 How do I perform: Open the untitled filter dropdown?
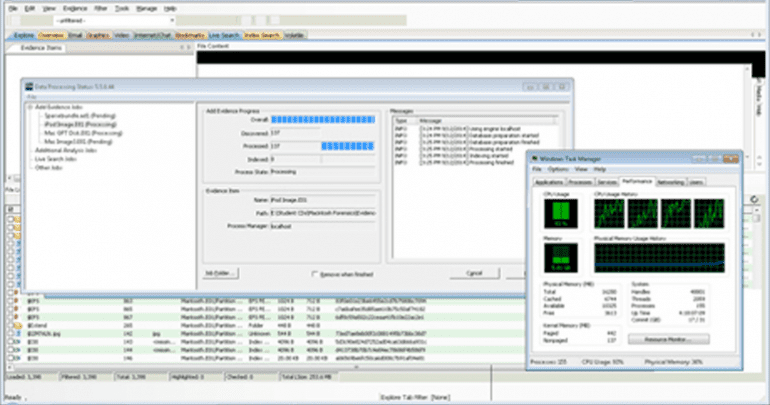click(171, 20)
